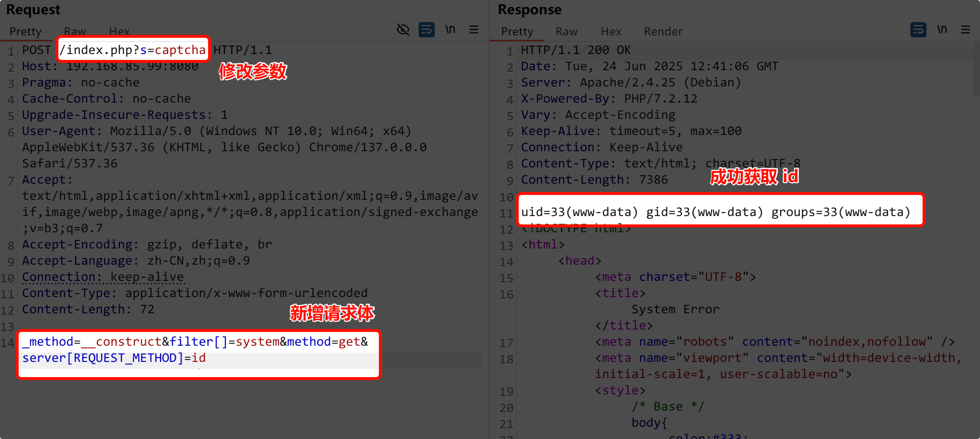Image resolution: width=980 pixels, height=439 pixels.
Task: Select the Response Raw tab
Action: click(x=566, y=31)
